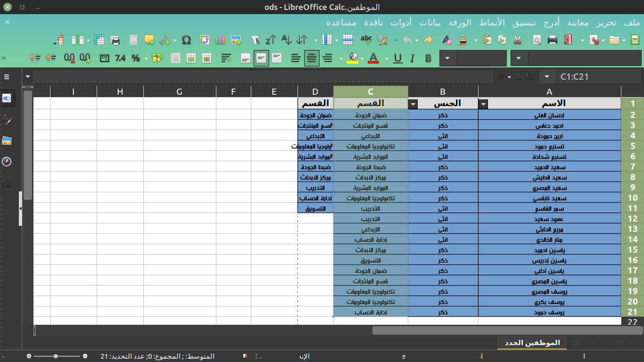
Task: Open the filter dropdown on الاسم column
Action: (x=483, y=104)
